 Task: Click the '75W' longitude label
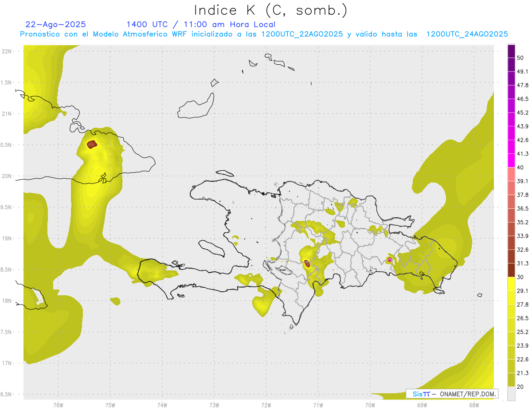tap(110, 405)
